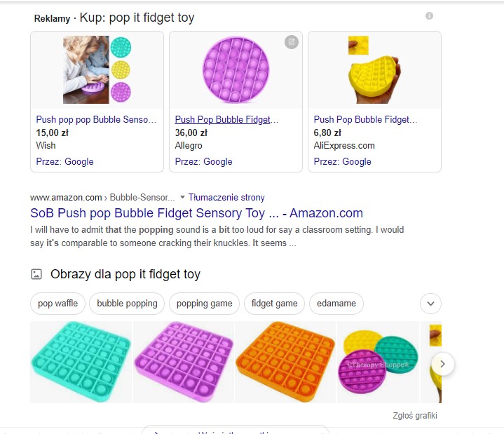Expand more image filter chips
This screenshot has height=434, width=504.
[430, 304]
